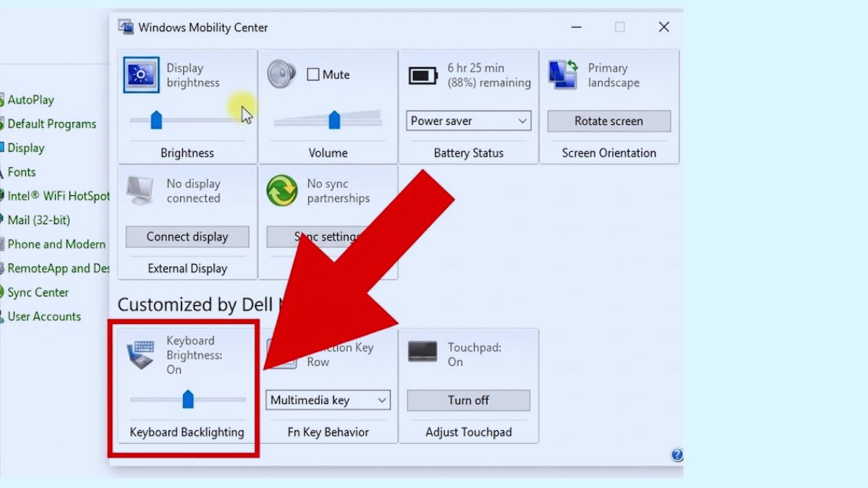Close the Windows Mobility Center window
Image resolution: width=868 pixels, height=488 pixels.
click(664, 27)
